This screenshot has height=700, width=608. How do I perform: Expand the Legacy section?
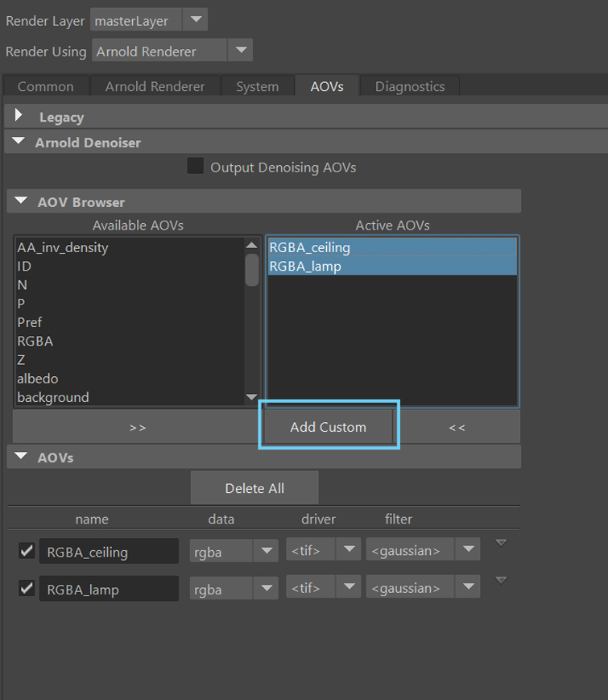tap(19, 117)
